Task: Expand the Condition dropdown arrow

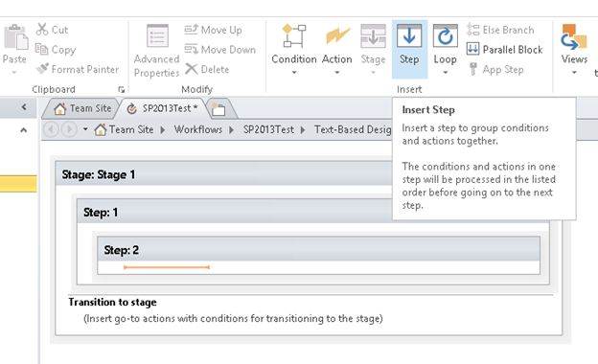Action: click(x=294, y=73)
